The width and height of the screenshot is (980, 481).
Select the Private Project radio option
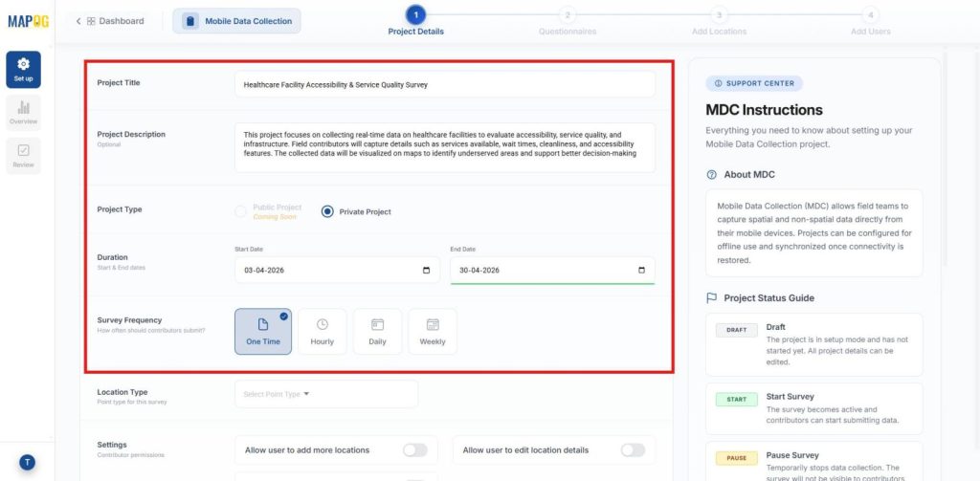tap(327, 211)
